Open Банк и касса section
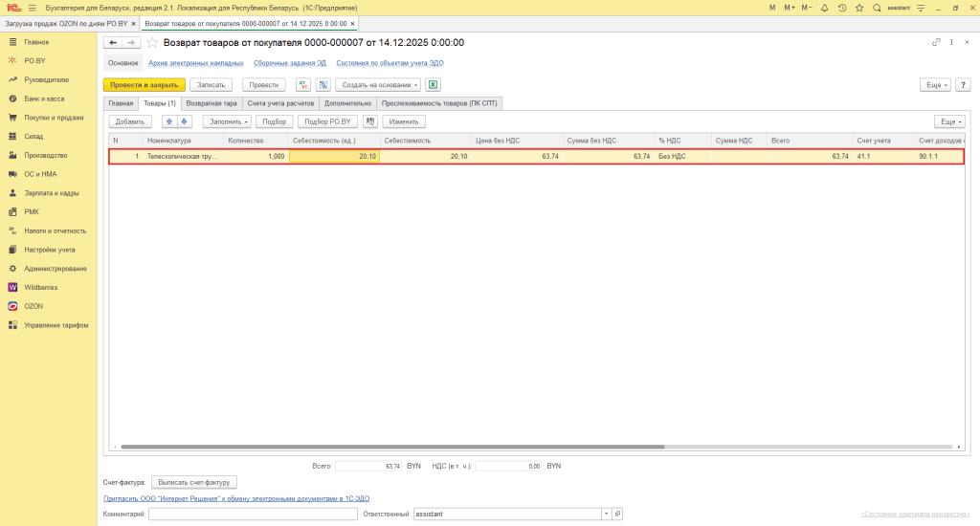The height and width of the screenshot is (526, 980). click(44, 99)
